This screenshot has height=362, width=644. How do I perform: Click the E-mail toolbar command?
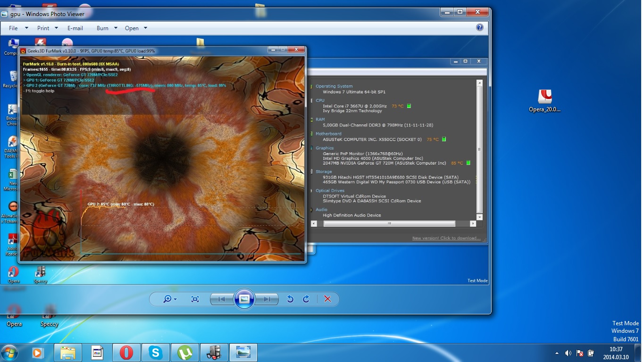75,28
